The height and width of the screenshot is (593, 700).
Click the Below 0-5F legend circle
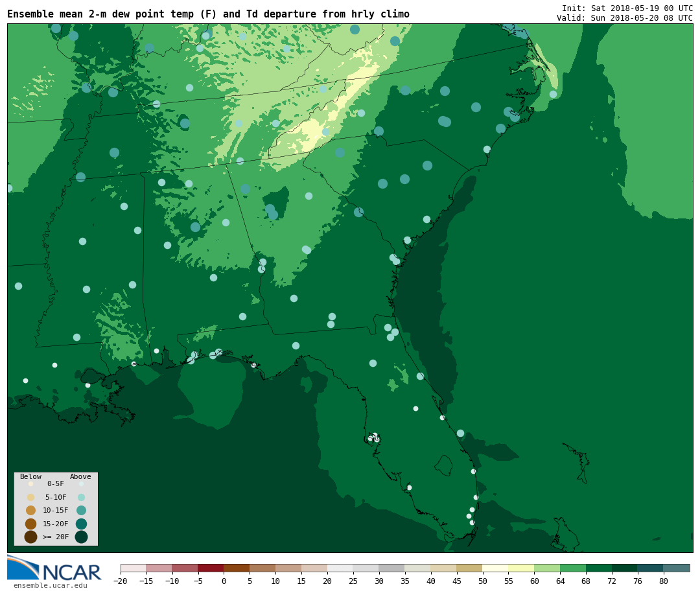point(31,483)
